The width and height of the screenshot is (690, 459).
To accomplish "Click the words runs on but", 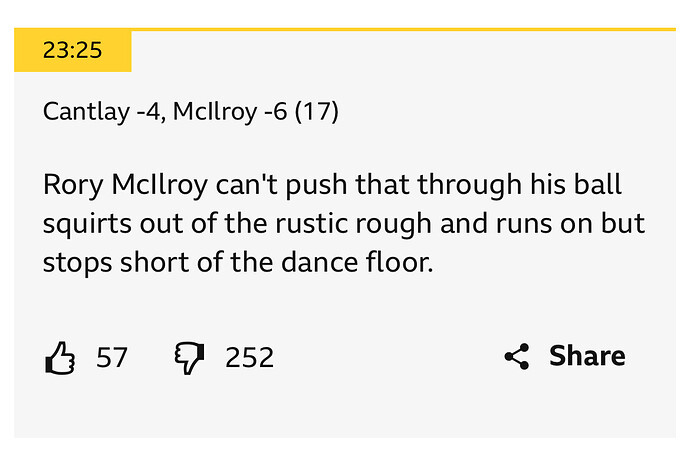I will pyautogui.click(x=570, y=224).
